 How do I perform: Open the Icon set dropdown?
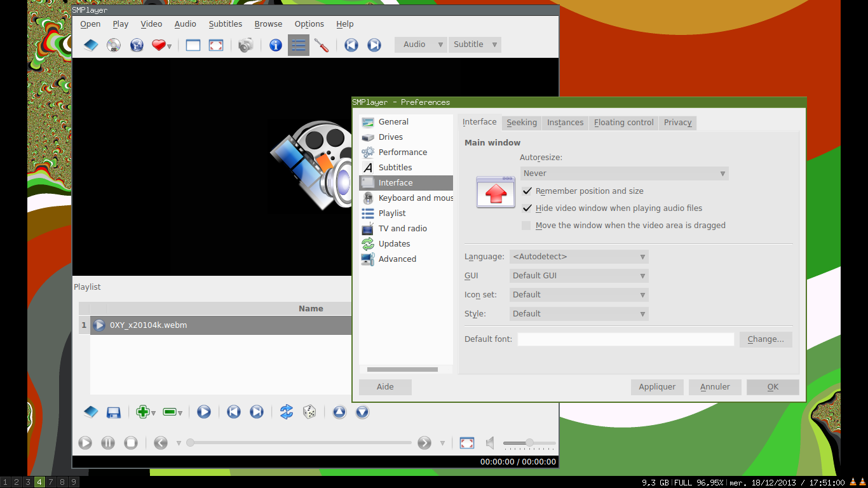[x=579, y=295]
